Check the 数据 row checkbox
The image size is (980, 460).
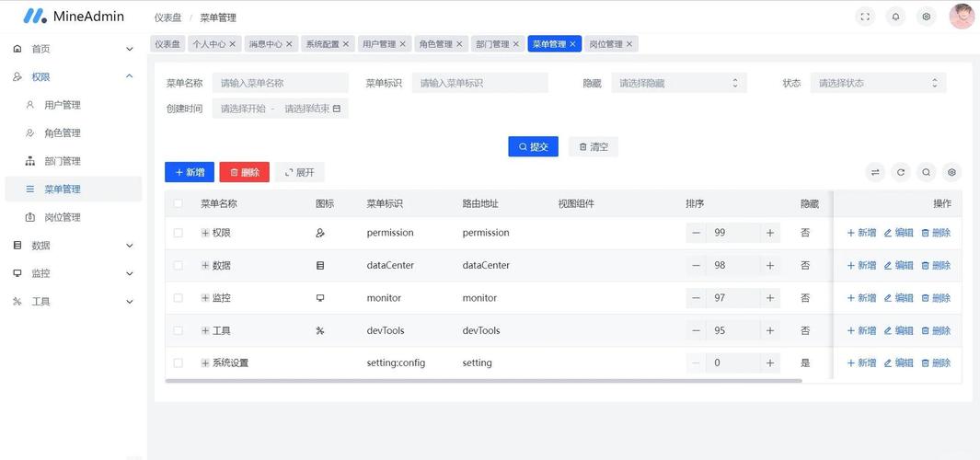click(x=179, y=265)
